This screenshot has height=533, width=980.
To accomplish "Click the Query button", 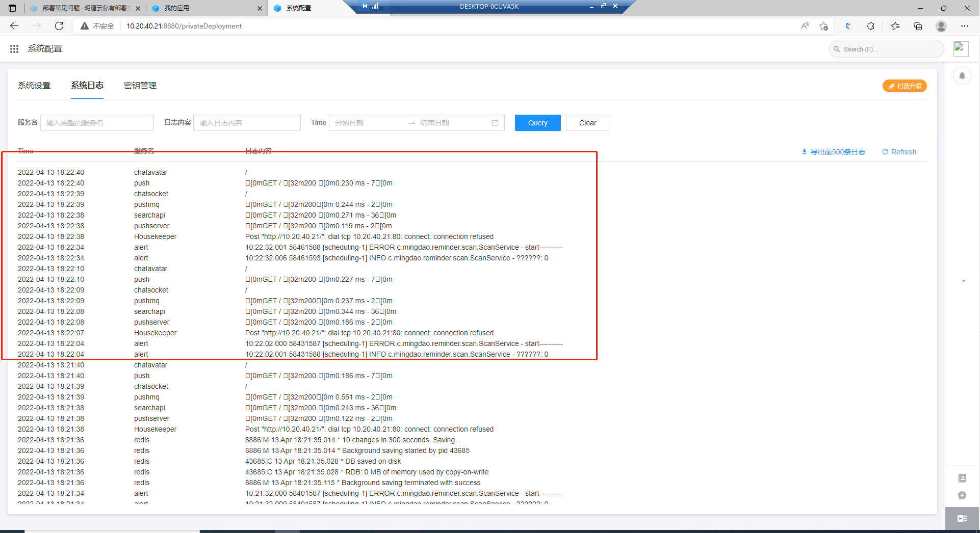I will tap(537, 122).
